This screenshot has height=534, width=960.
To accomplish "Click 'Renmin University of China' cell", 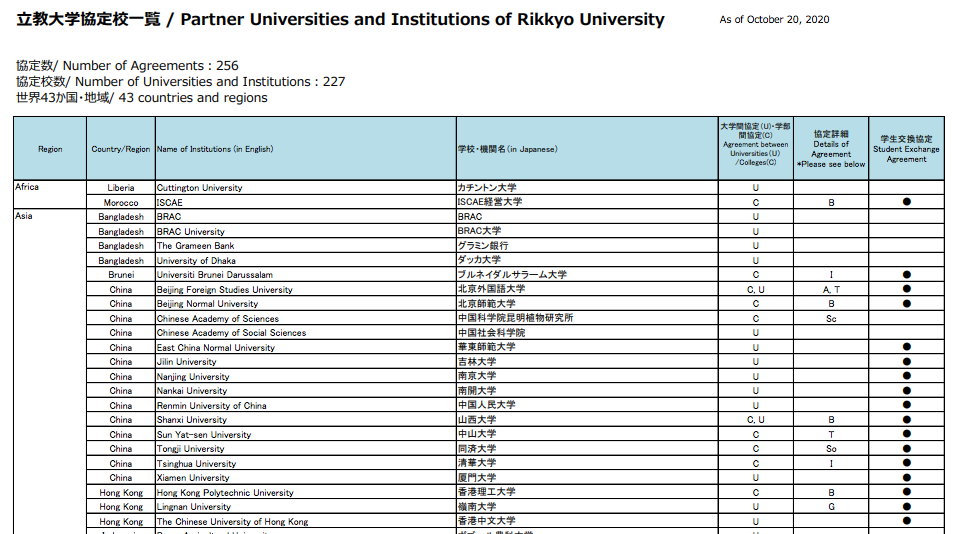I will point(306,405).
